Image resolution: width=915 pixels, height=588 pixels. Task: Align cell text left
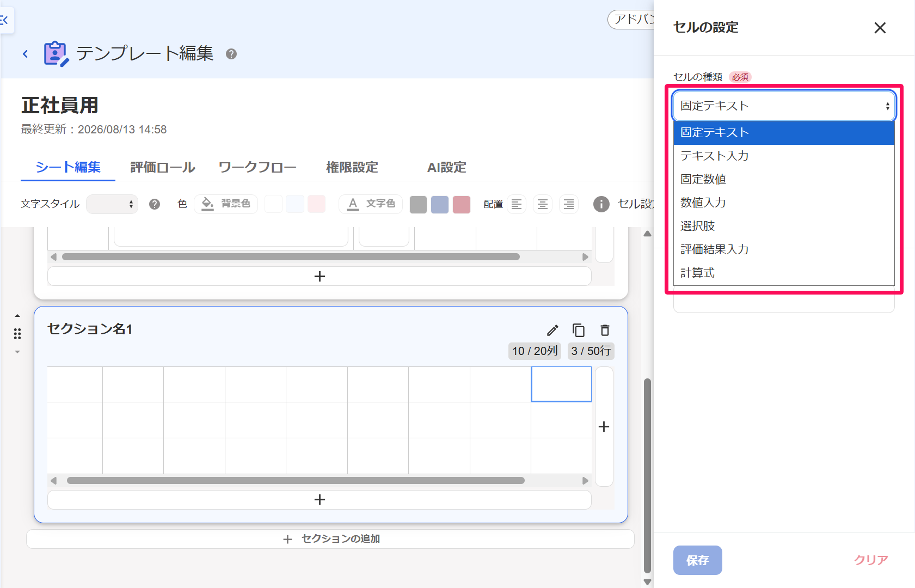click(x=517, y=204)
